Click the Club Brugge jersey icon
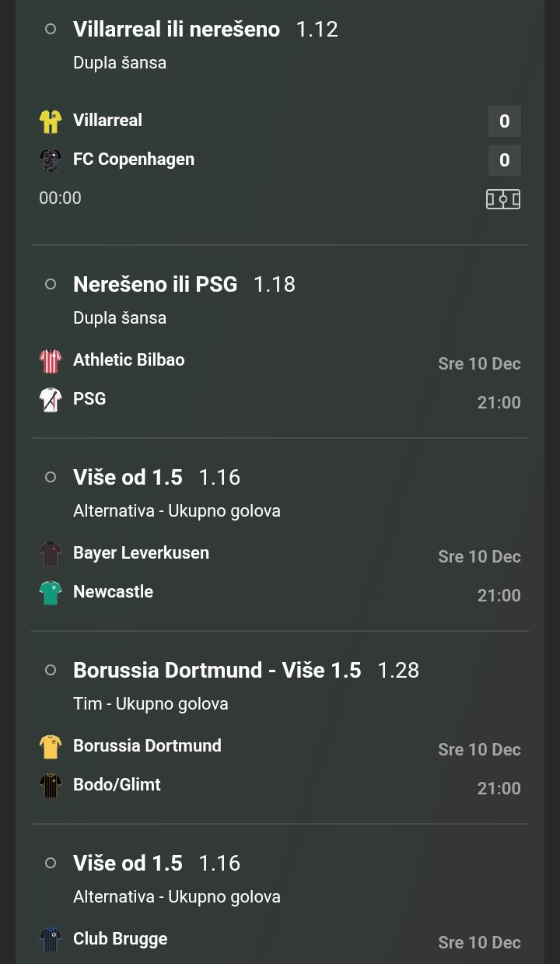Image resolution: width=560 pixels, height=964 pixels. (51, 940)
